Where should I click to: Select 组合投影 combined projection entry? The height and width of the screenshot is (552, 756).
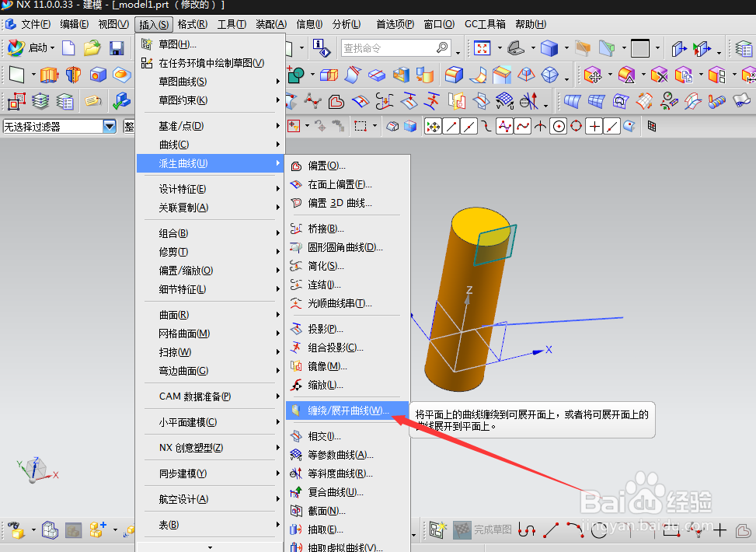click(347, 348)
